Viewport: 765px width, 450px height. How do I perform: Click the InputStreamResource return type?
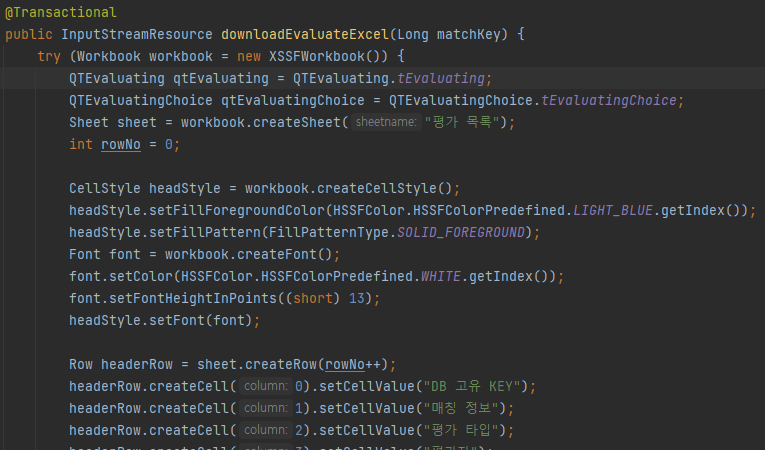(137, 34)
